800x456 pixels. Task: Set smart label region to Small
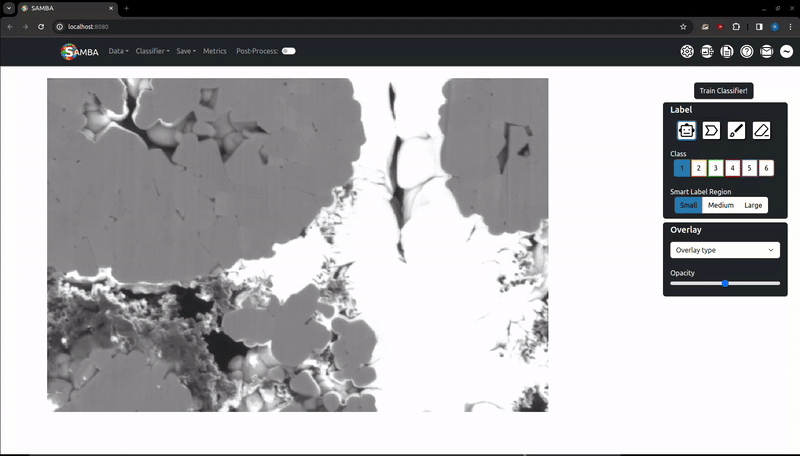point(688,205)
